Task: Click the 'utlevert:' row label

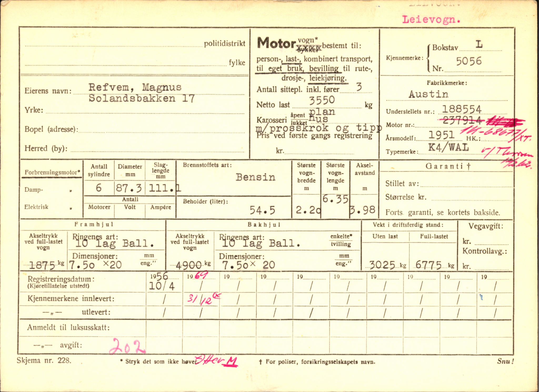Action: click(x=96, y=312)
